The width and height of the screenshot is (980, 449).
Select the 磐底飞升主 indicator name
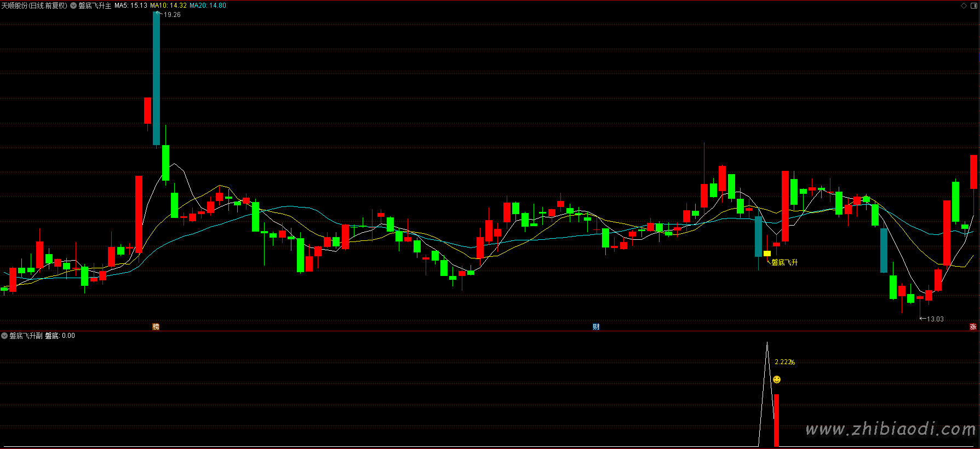[x=95, y=5]
